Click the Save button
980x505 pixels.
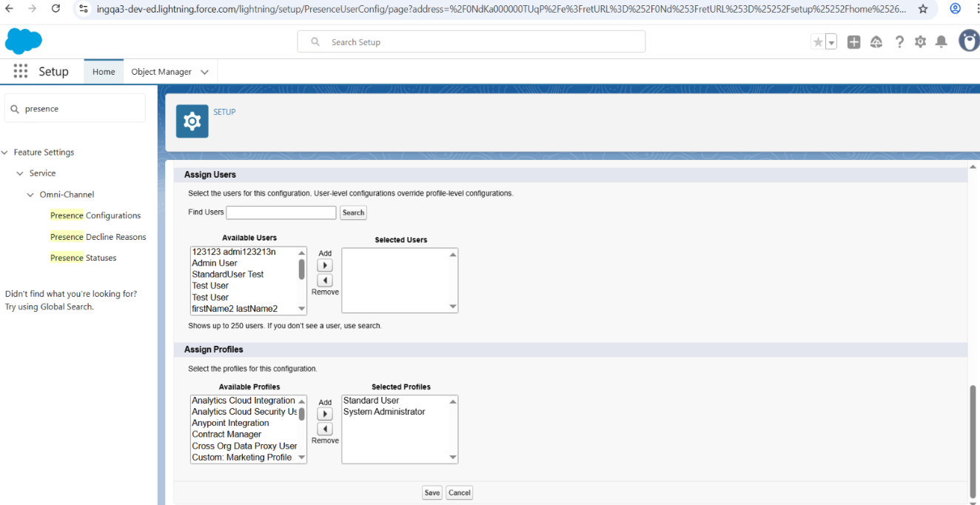tap(432, 492)
